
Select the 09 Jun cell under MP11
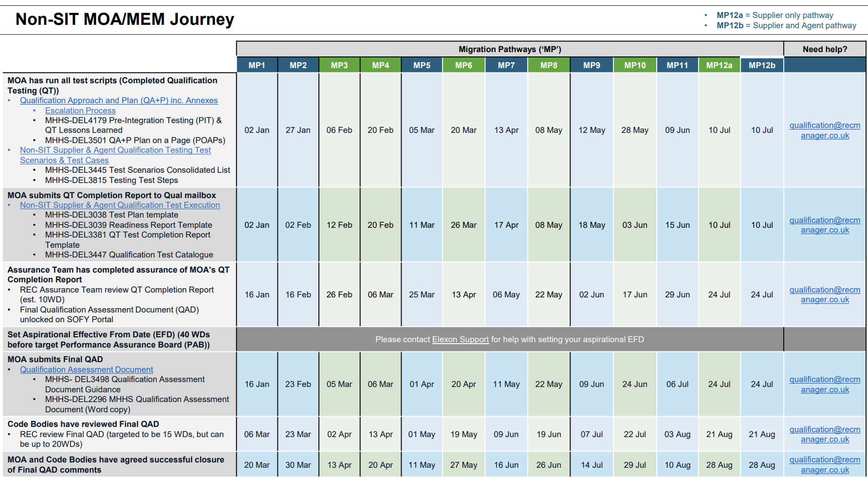(678, 130)
